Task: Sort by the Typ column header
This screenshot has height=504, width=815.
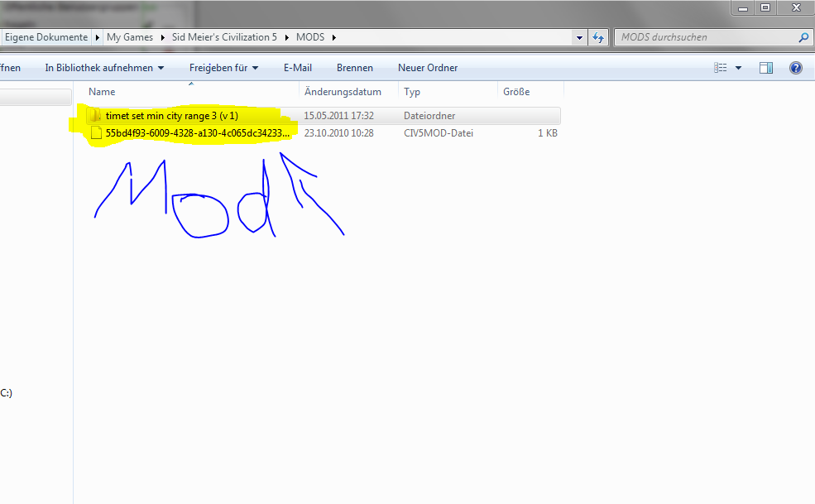Action: [x=412, y=92]
